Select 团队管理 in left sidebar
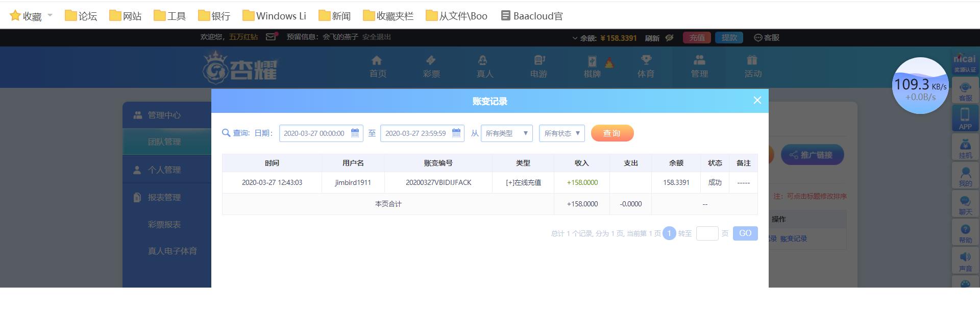Image resolution: width=980 pixels, height=331 pixels. coord(167,142)
